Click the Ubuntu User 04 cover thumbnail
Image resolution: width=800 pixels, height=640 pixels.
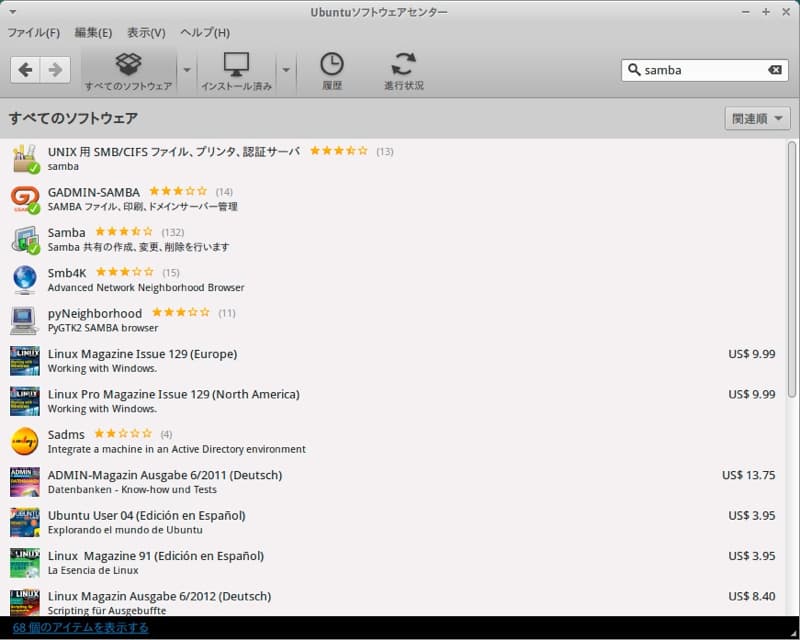tap(25, 522)
